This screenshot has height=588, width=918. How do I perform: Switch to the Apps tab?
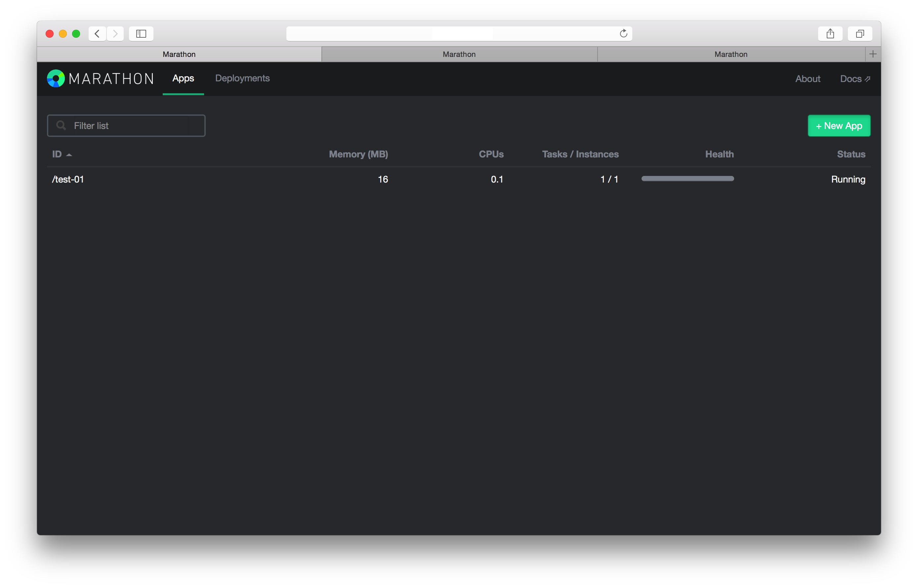[183, 78]
